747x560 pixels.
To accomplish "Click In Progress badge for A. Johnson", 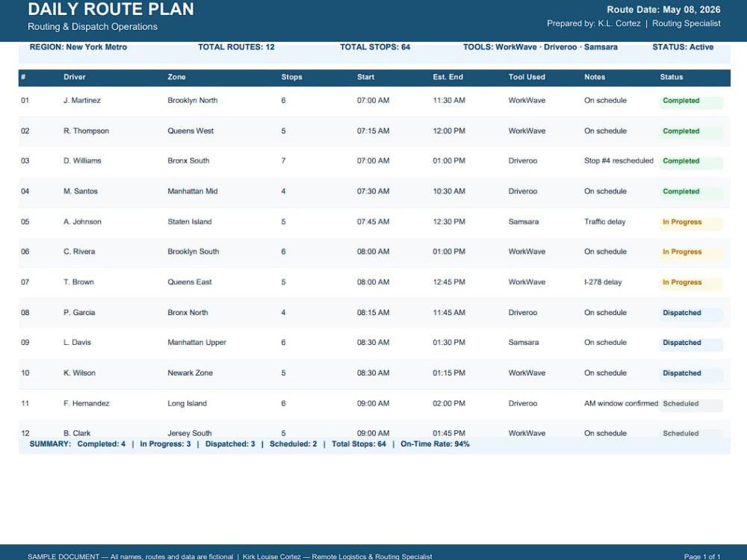I will [691, 223].
